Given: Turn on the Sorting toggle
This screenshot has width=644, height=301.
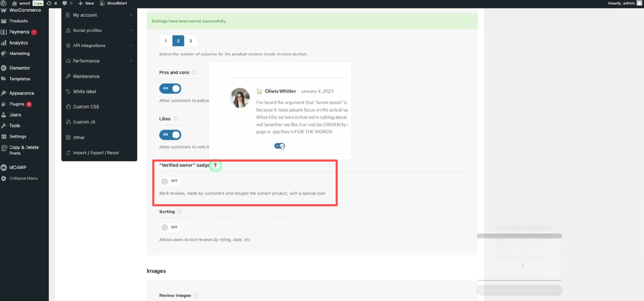Looking at the screenshot, I should [x=170, y=227].
